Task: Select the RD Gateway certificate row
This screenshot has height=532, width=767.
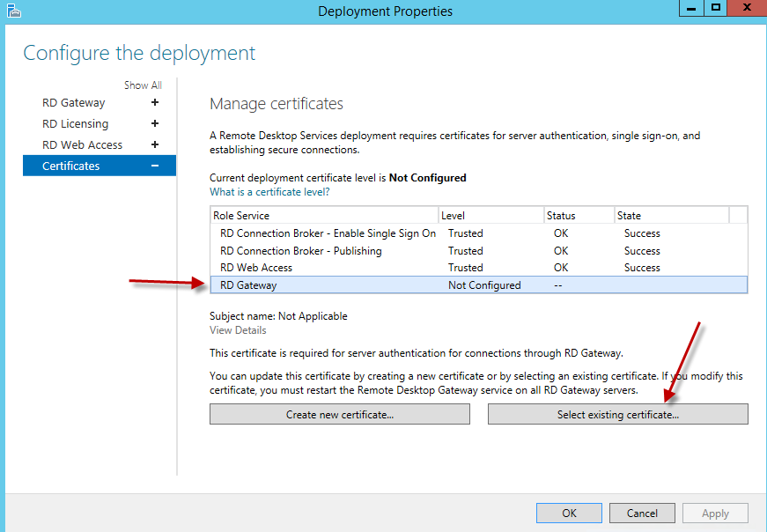Action: 248,285
